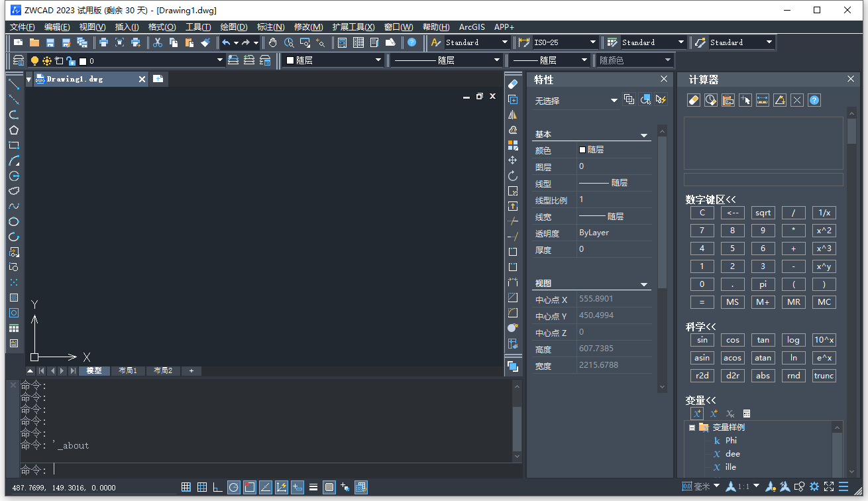Open the 无选择 selection dropdown
This screenshot has width=868, height=501.
coord(613,101)
